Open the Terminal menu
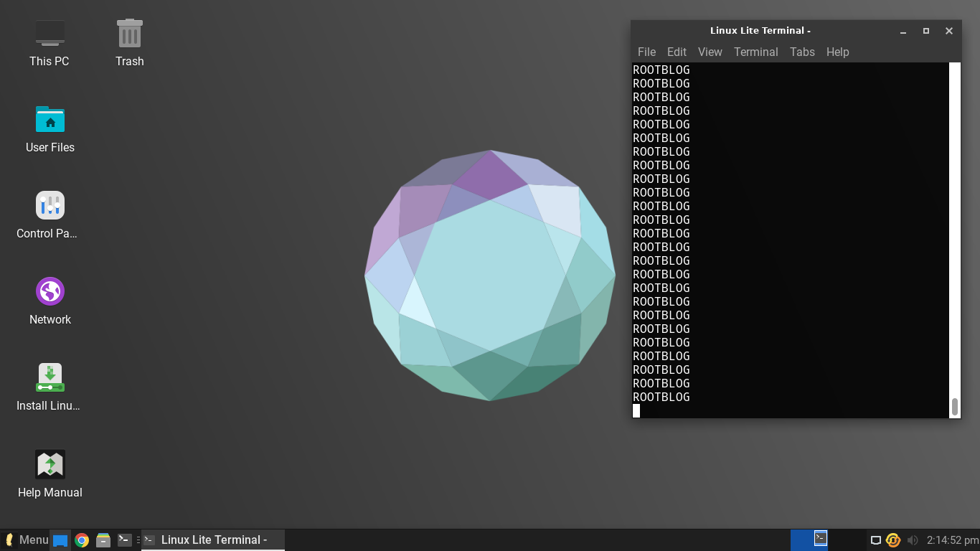This screenshot has height=551, width=980. [755, 52]
